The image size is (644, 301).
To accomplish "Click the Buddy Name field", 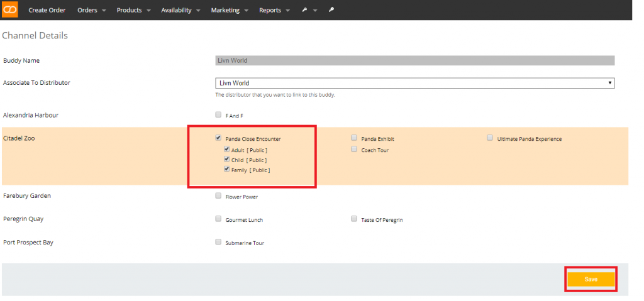I will (415, 60).
